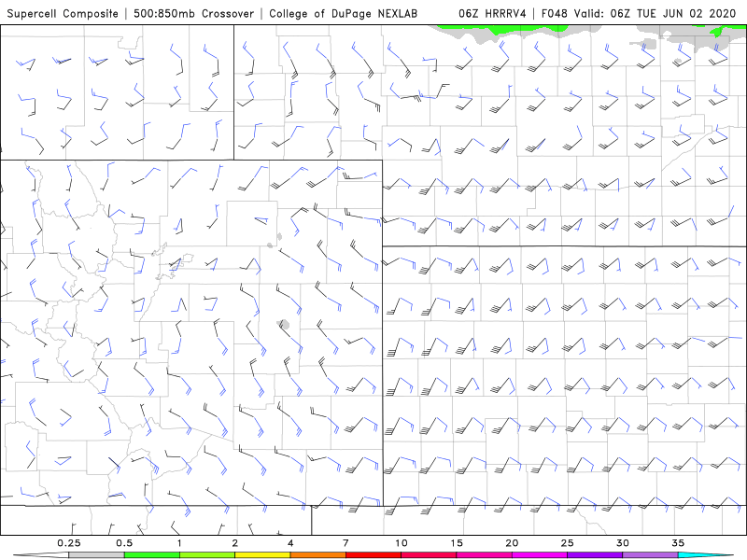Pick the yellow 2–4 color bar segment

point(262,555)
